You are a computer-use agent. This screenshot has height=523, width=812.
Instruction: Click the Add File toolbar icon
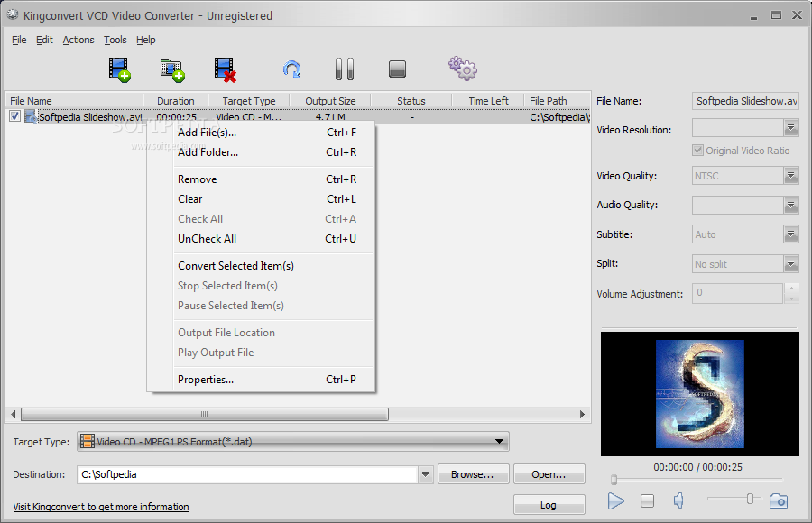coord(120,69)
